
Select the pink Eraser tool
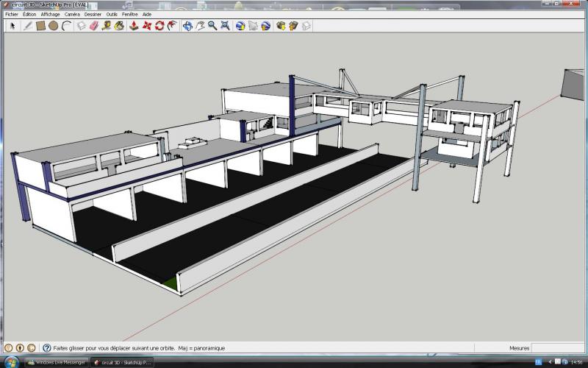tap(94, 26)
